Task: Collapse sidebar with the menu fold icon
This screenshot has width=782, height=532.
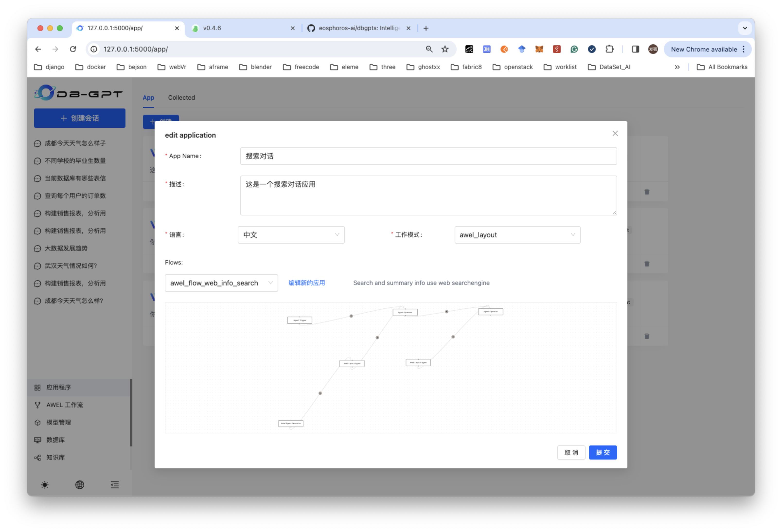Action: 115,485
